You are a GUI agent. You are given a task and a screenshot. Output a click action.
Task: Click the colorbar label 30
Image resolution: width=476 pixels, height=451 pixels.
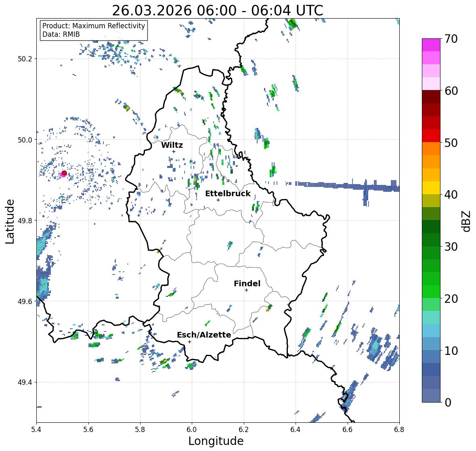pyautogui.click(x=451, y=247)
